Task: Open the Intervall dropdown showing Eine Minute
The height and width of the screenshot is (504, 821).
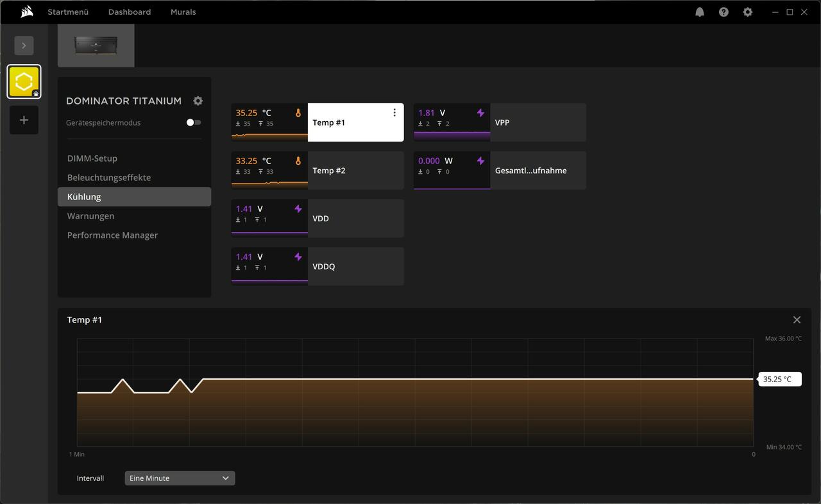Action: [180, 478]
